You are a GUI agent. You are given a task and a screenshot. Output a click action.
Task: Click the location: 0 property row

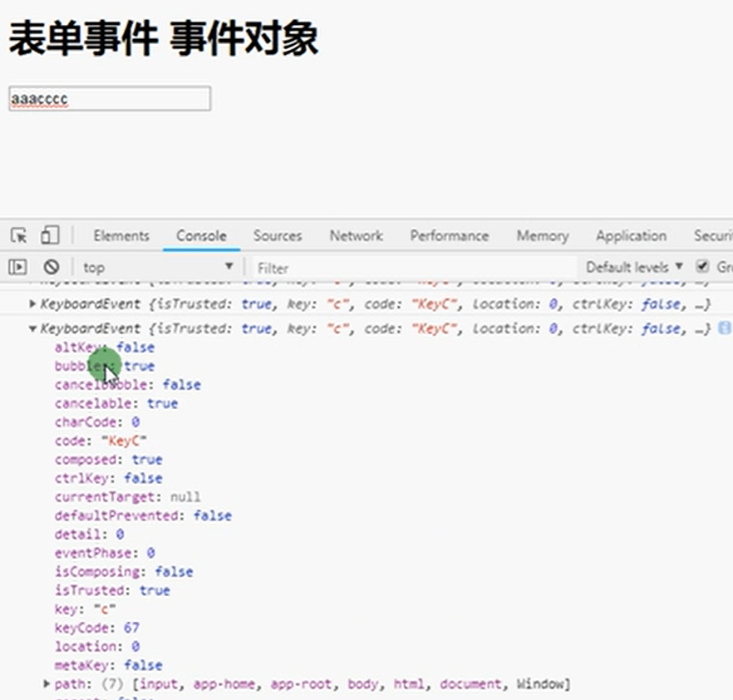(96, 646)
